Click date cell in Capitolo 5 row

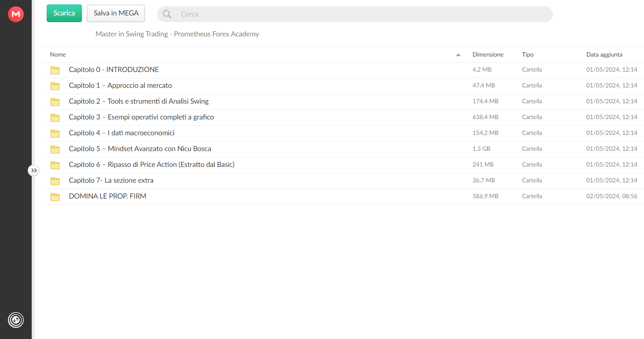[x=612, y=149]
